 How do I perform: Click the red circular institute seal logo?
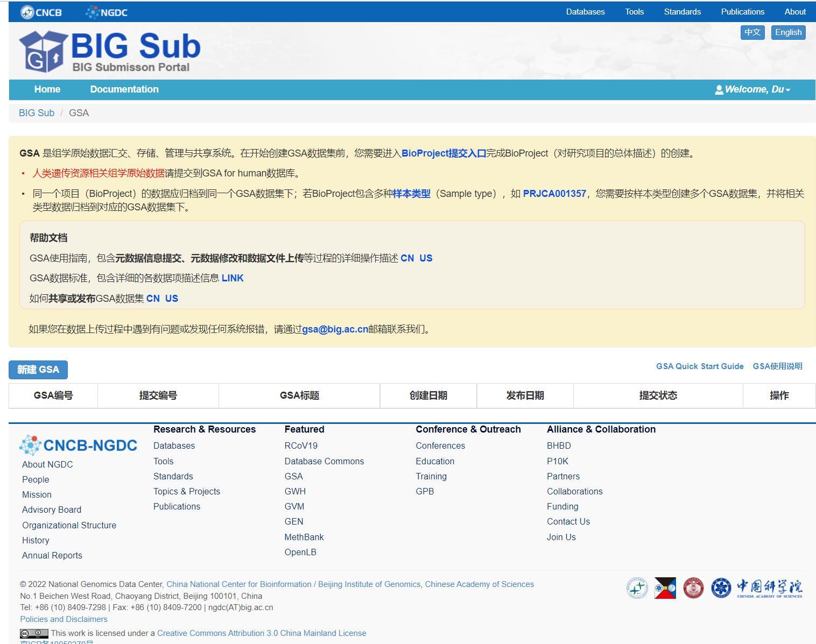(x=693, y=588)
